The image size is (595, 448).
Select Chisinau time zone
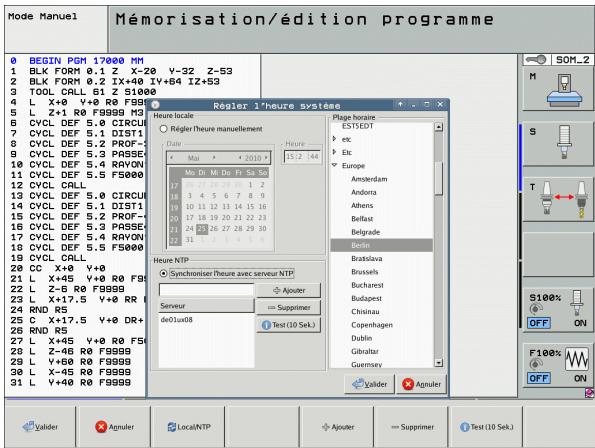365,312
